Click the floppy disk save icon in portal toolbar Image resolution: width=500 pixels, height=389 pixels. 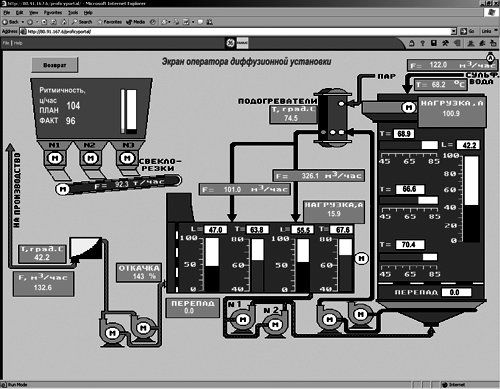[x=434, y=43]
